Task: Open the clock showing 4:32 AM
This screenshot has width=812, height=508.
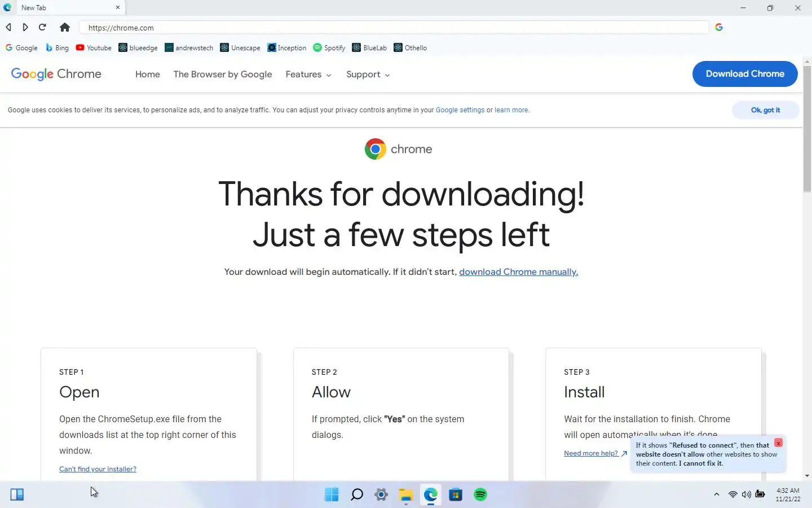Action: click(788, 494)
